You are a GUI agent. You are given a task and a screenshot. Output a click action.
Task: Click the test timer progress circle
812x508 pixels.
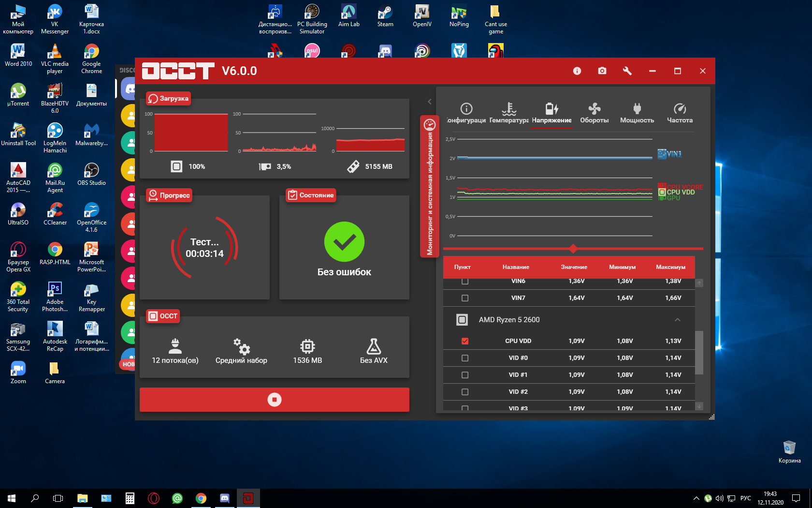click(x=204, y=247)
